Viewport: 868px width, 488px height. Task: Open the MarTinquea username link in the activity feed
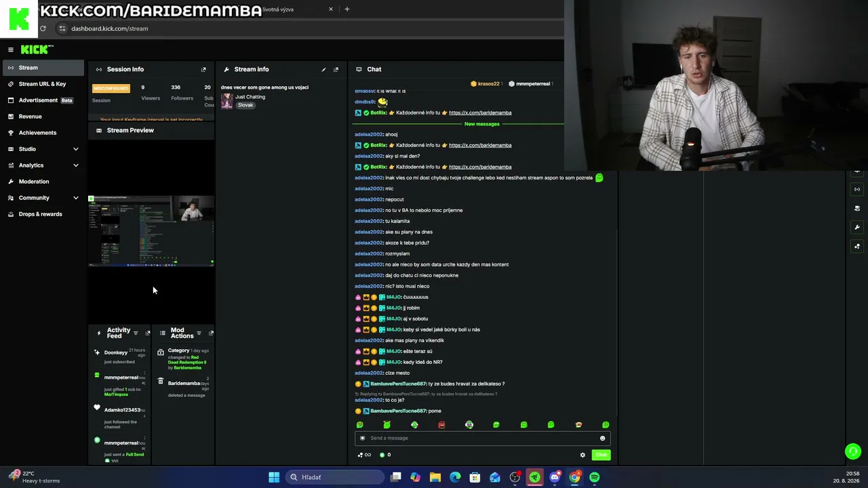coord(116,394)
